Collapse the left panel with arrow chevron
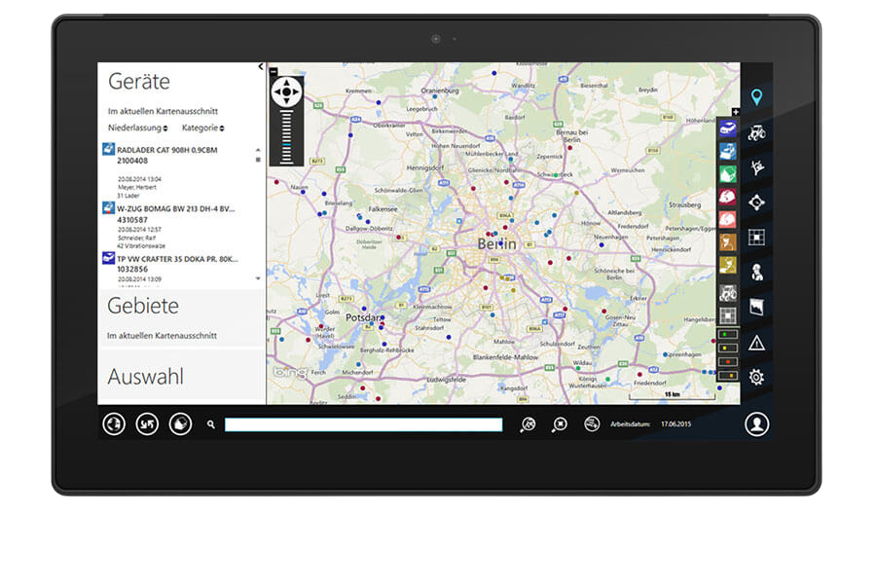This screenshot has height=588, width=876. point(261,67)
